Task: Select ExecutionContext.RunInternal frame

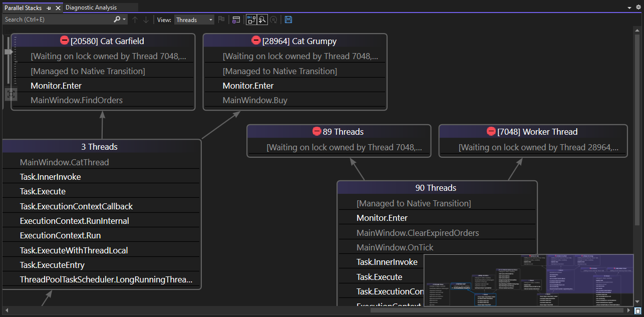Action: click(101, 221)
